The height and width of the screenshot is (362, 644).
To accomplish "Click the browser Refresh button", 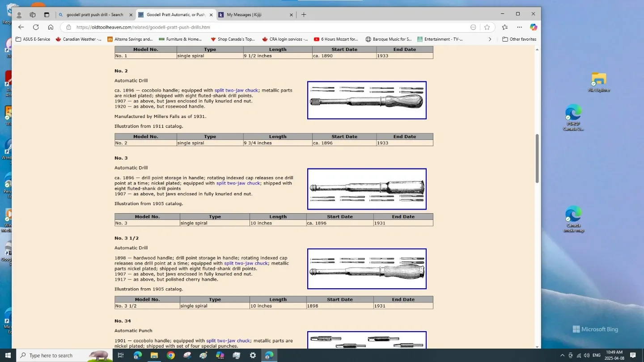I will 36,27.
